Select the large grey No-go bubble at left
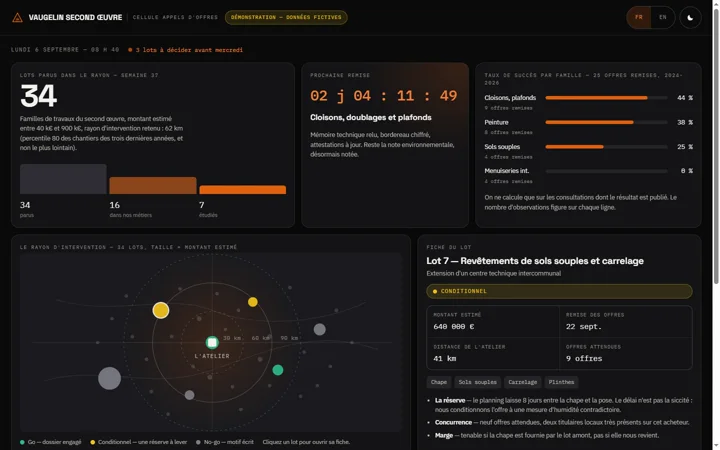The height and width of the screenshot is (450, 720). pos(109,378)
